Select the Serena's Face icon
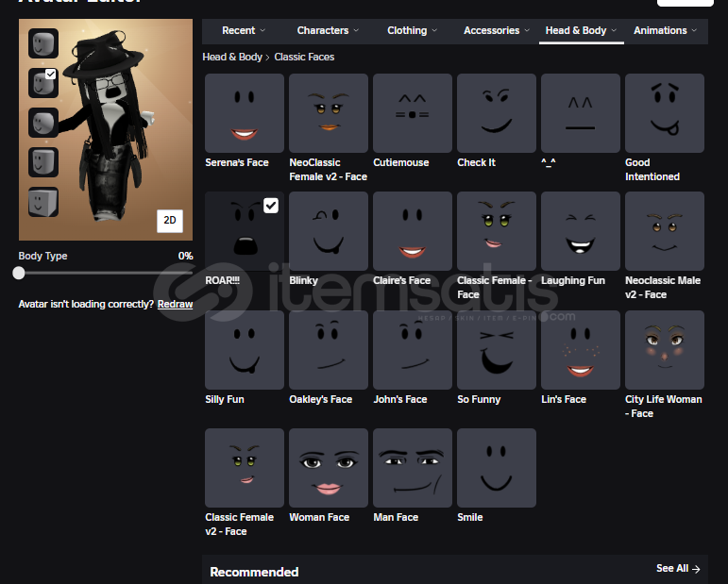Image resolution: width=728 pixels, height=584 pixels. (245, 113)
